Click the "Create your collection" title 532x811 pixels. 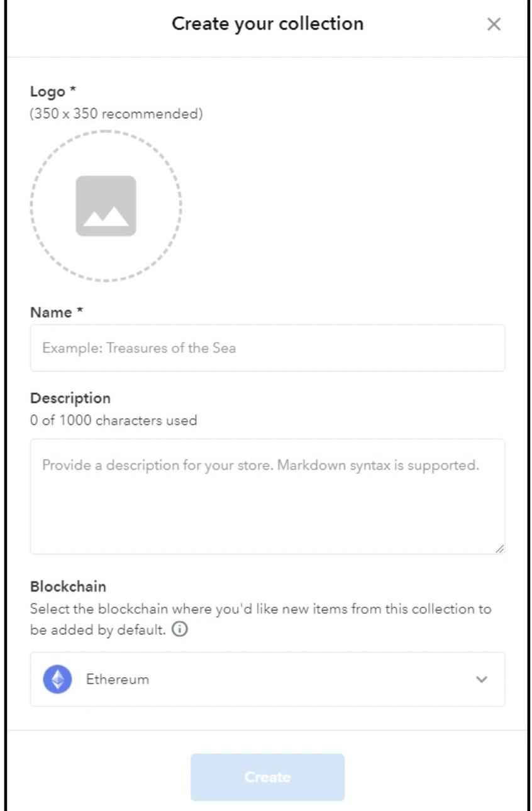(267, 25)
